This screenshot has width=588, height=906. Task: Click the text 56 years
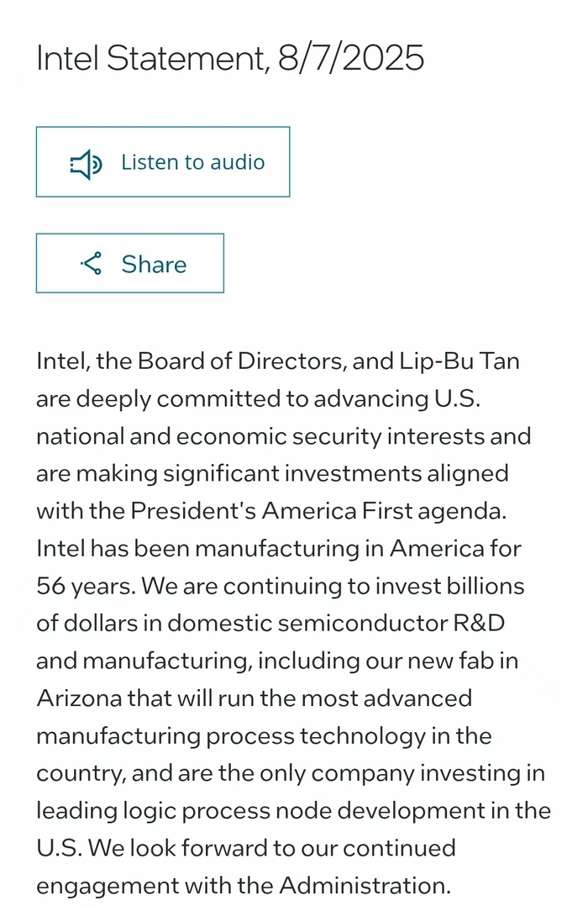point(84,585)
